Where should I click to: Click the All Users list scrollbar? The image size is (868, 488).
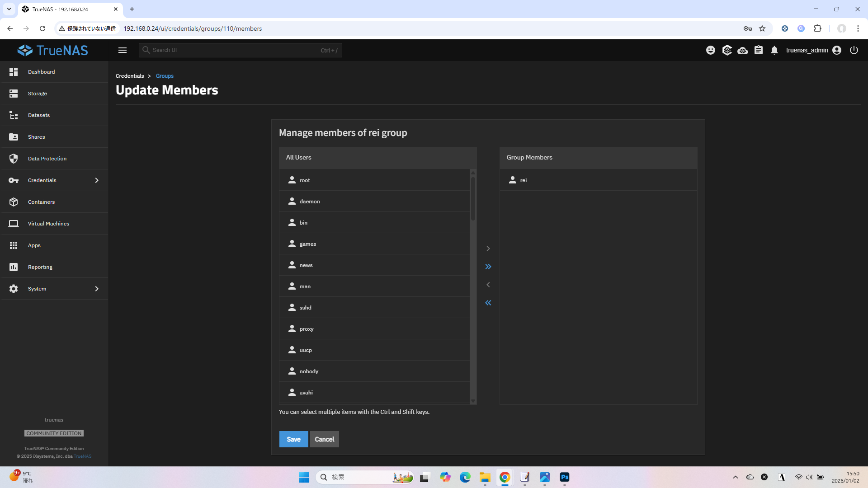[473, 199]
